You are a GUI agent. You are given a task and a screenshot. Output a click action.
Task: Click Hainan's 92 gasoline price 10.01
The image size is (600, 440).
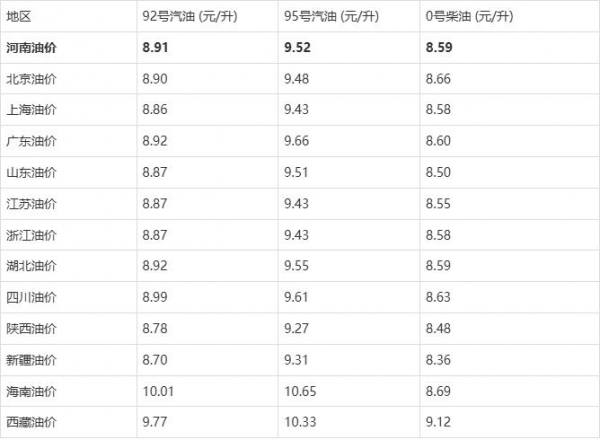coord(158,391)
